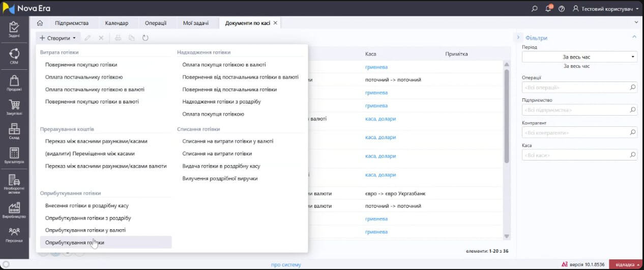Close the Документи по касі tab

point(275,23)
